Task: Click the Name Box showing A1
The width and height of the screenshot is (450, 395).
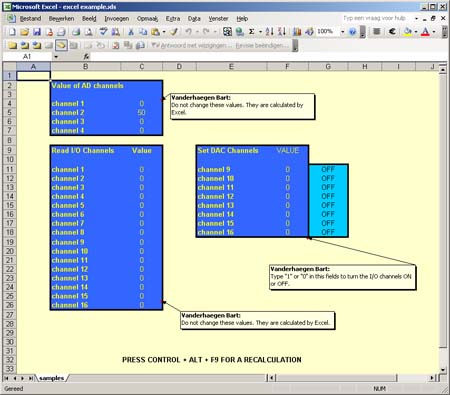Action: 27,57
